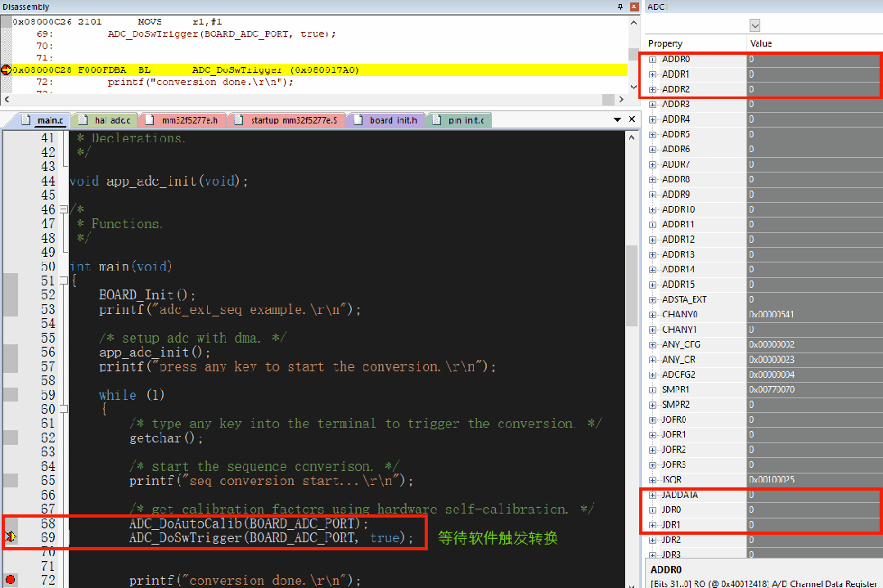Select the SMPR2 register row
Screen dimensions: 883x588
click(764, 405)
